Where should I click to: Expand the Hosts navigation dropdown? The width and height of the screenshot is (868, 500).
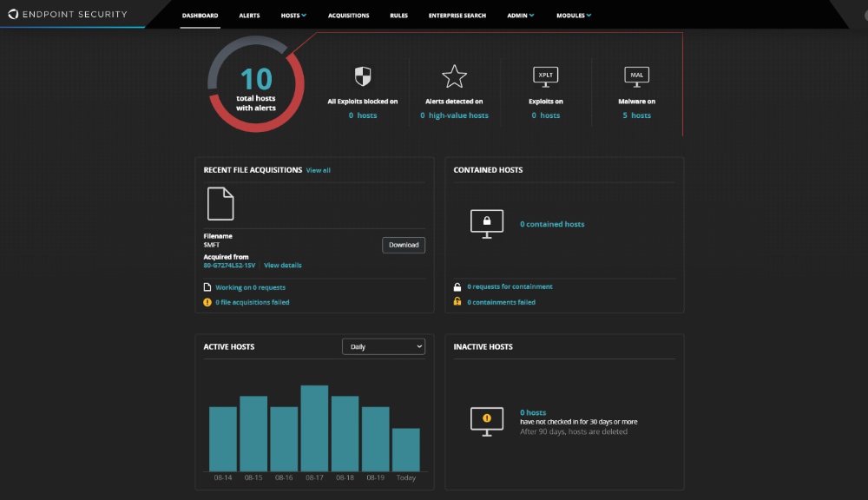tap(293, 15)
